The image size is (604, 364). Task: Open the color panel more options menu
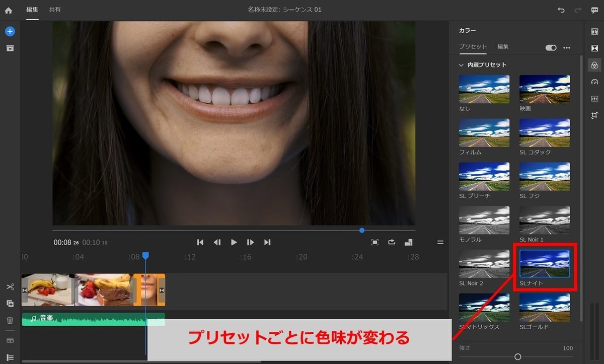567,47
